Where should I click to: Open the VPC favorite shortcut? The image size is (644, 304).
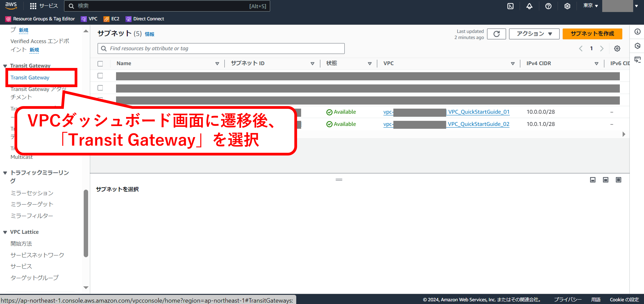pyautogui.click(x=89, y=19)
